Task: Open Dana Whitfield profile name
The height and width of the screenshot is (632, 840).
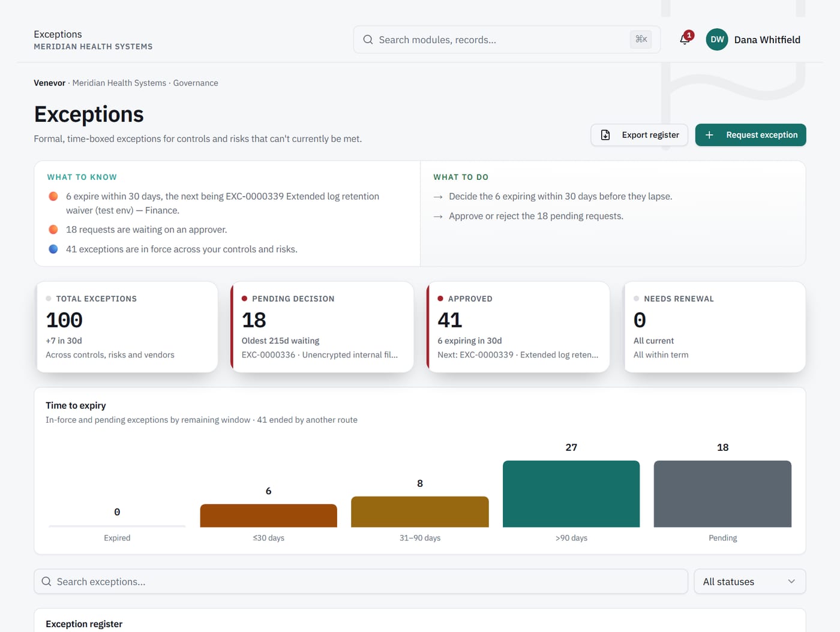Action: pyautogui.click(x=767, y=40)
